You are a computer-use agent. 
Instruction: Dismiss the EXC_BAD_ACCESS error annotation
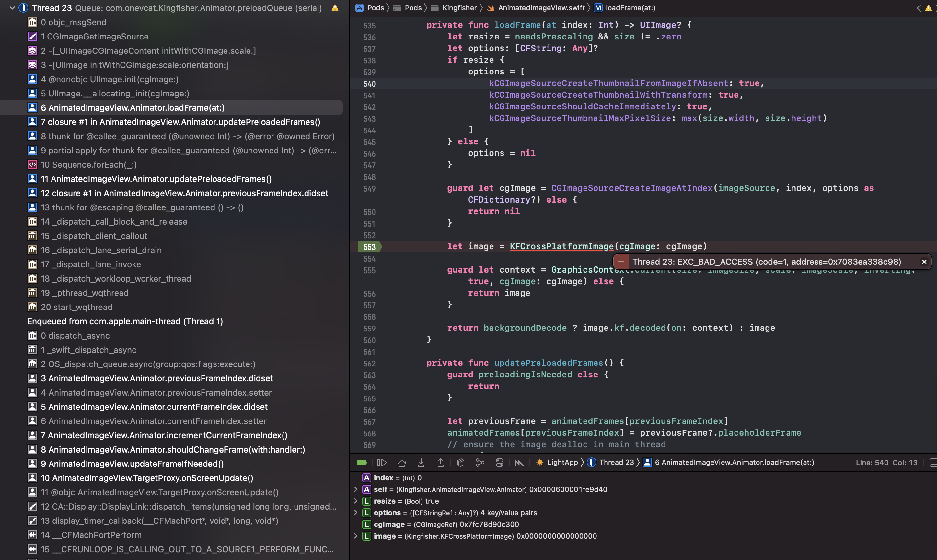924,262
